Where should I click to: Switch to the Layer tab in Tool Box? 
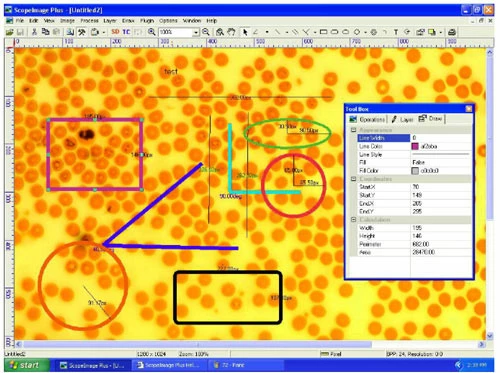(x=402, y=119)
